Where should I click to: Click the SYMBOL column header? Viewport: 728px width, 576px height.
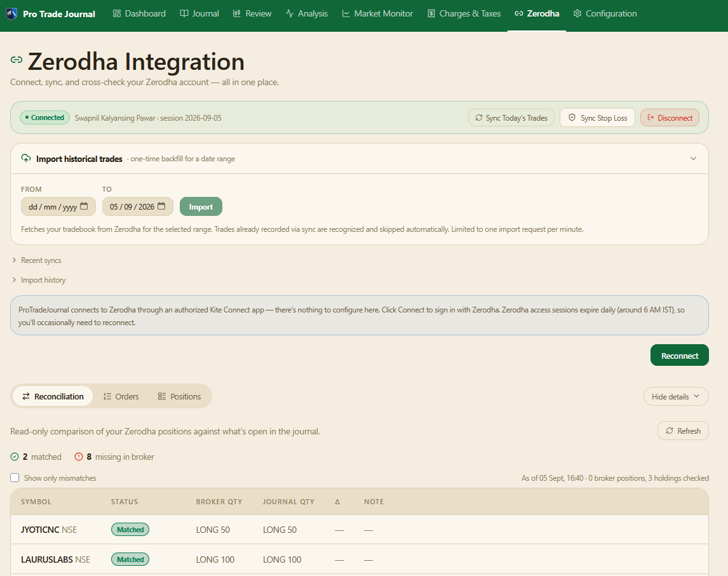pyautogui.click(x=36, y=502)
